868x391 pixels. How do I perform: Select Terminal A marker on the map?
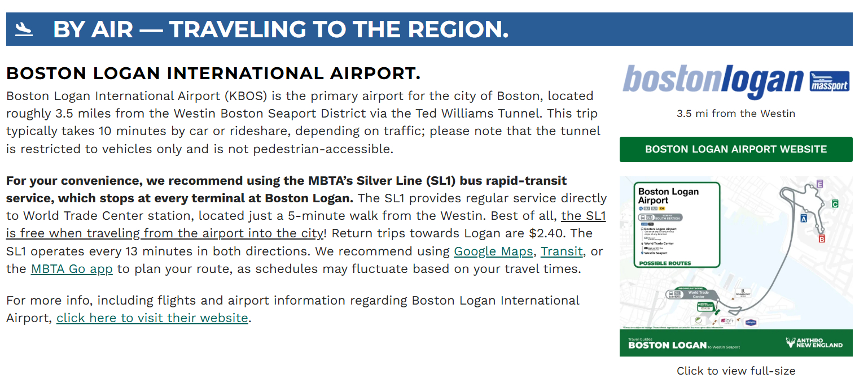[803, 219]
